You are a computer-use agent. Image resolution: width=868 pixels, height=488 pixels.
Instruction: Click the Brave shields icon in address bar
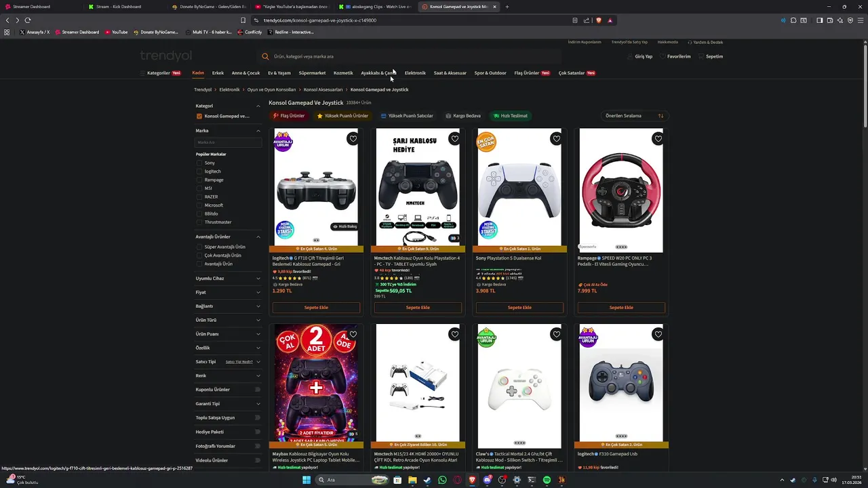pyautogui.click(x=599, y=20)
